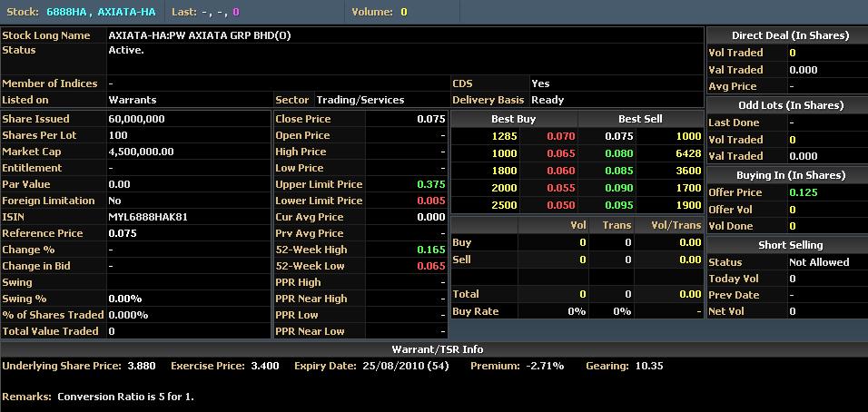Click the Listed on value Warrants

[133, 100]
